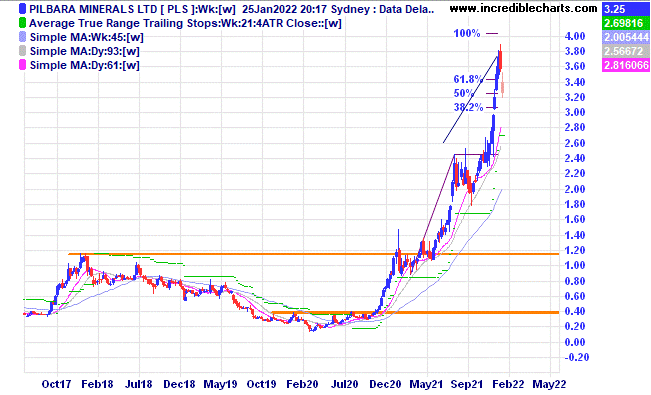This screenshot has height=395, width=651.
Task: Click the Simple MA:Dy:93 legend label
Action: pyautogui.click(x=85, y=52)
